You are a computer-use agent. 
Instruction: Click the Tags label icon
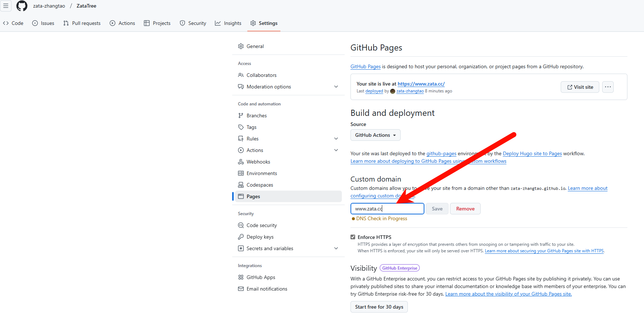(x=241, y=127)
